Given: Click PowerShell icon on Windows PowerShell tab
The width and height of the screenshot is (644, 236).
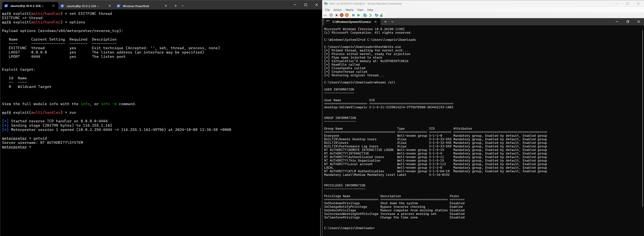Looking at the screenshot, I should pos(119,6).
